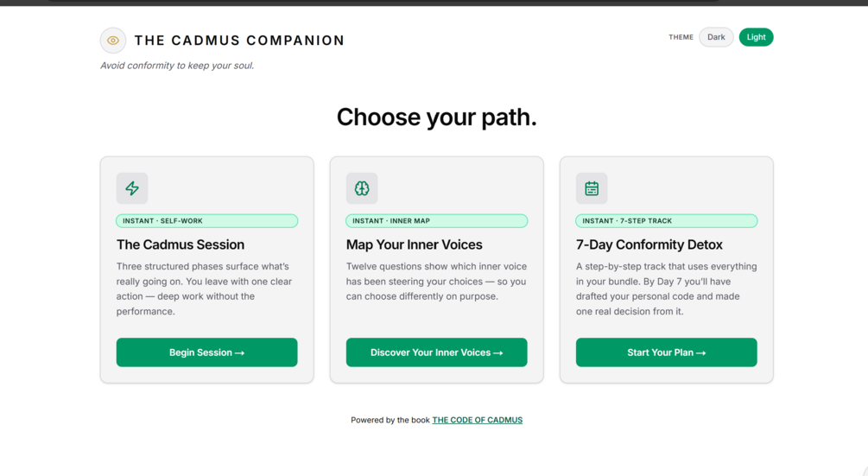Switch theme to Dark
Screen dimensions: 868x476
click(716, 37)
